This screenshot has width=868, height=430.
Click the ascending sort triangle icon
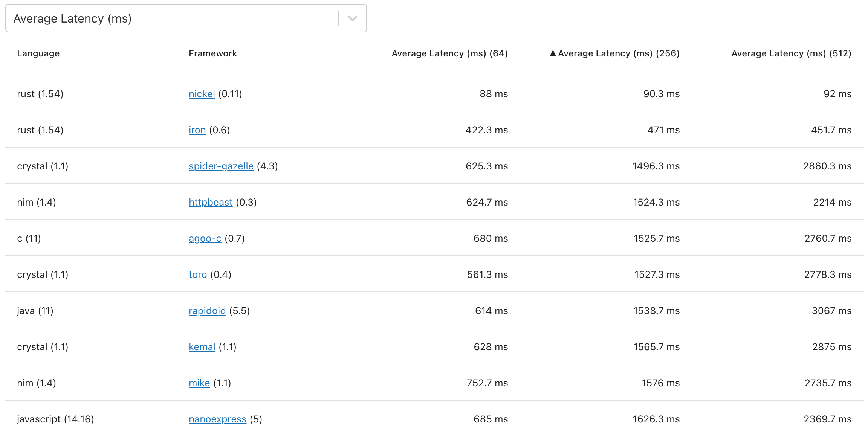point(553,53)
